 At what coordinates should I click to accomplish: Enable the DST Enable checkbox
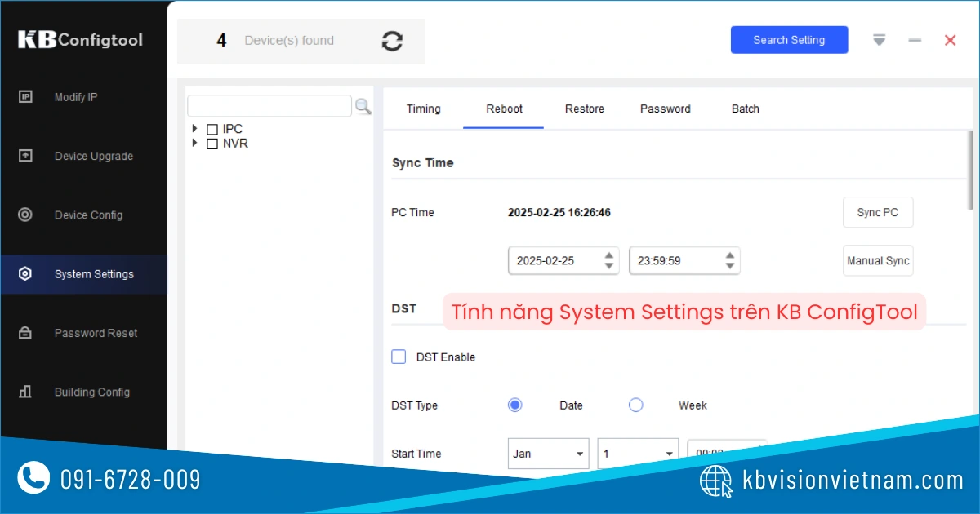pos(399,357)
